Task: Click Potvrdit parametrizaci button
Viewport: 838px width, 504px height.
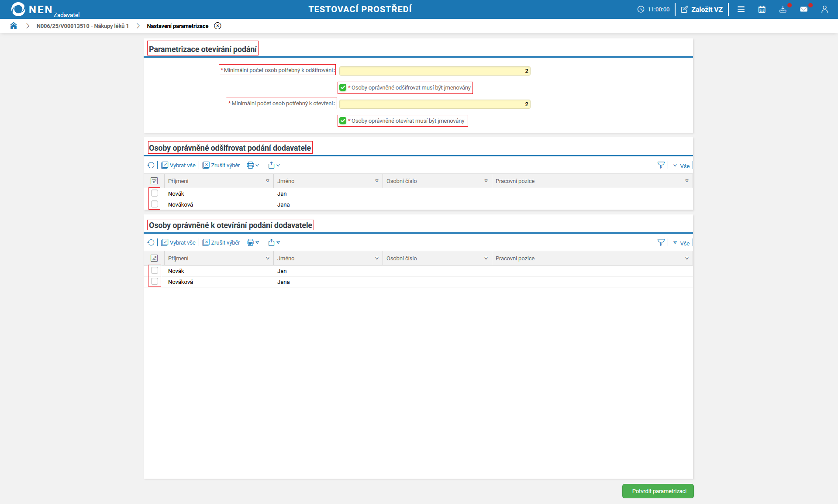Action: (x=658, y=491)
